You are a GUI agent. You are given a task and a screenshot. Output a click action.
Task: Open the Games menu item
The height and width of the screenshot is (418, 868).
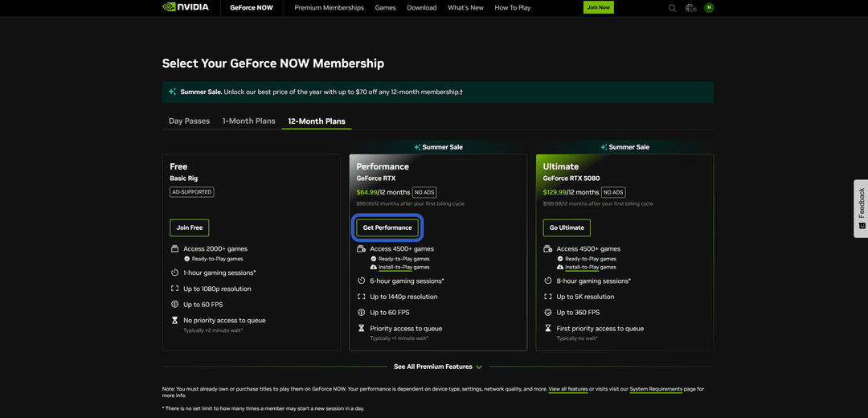[x=385, y=8]
